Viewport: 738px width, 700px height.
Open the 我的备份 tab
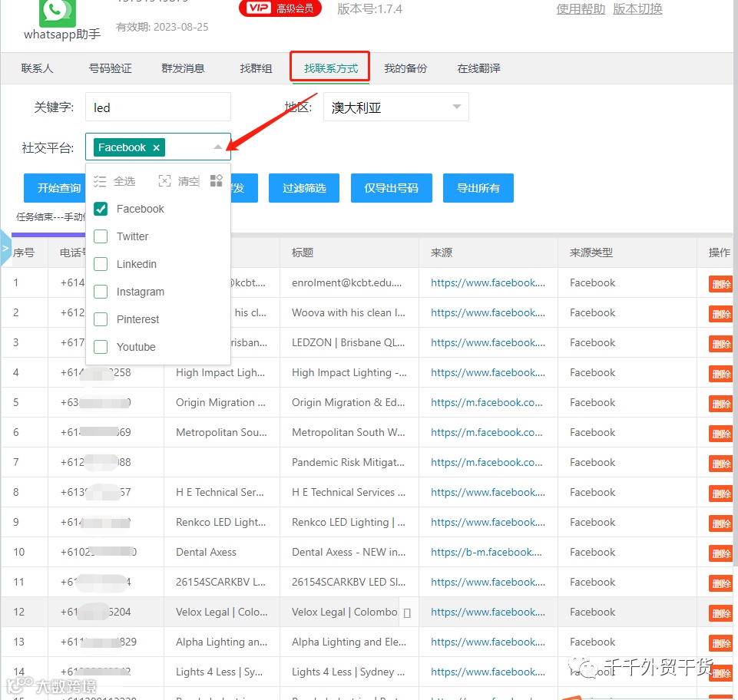[x=405, y=68]
